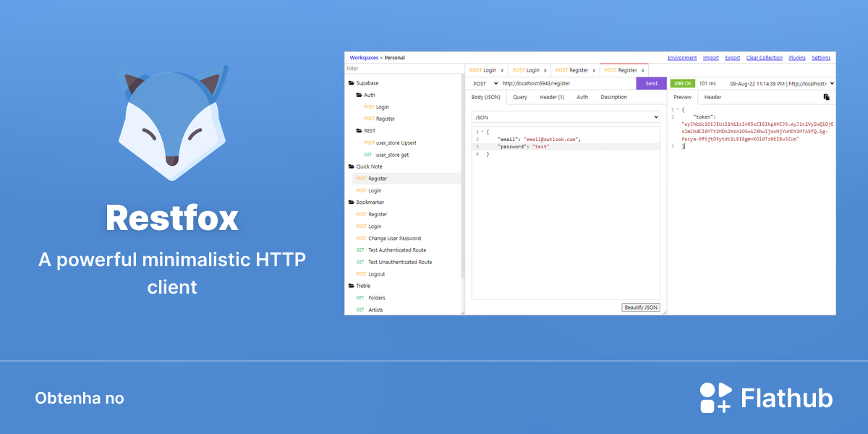868x434 pixels.
Task: Click the Clear Collection link
Action: click(x=765, y=58)
